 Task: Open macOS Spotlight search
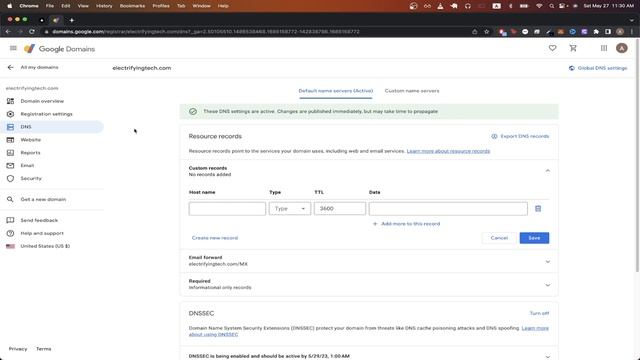tap(551, 6)
